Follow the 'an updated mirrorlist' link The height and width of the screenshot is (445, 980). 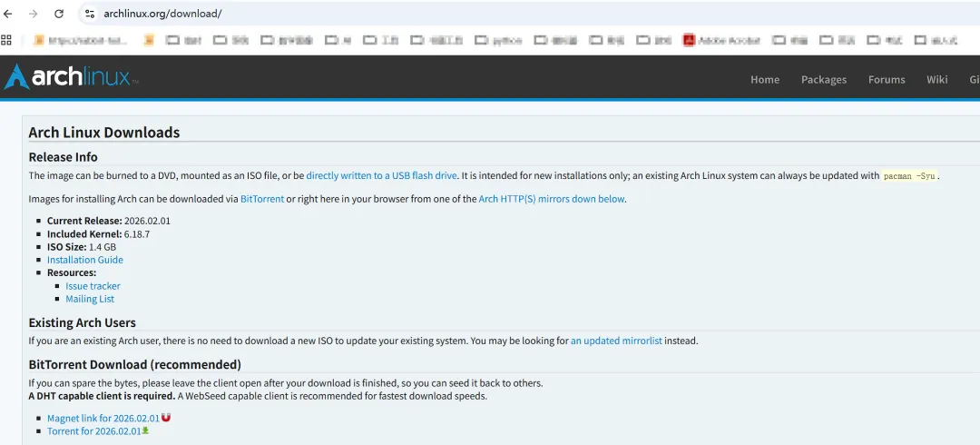(616, 341)
